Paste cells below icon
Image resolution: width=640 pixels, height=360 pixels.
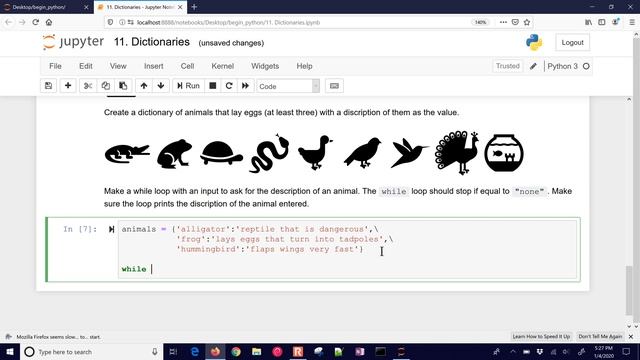pyautogui.click(x=123, y=86)
